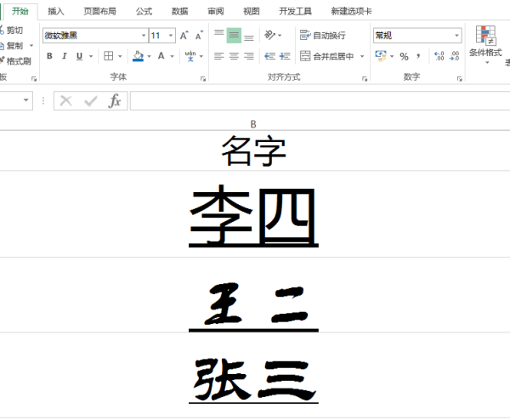Switch to 审阅 ribbon tab
Screen dimensions: 510x420
[x=215, y=11]
